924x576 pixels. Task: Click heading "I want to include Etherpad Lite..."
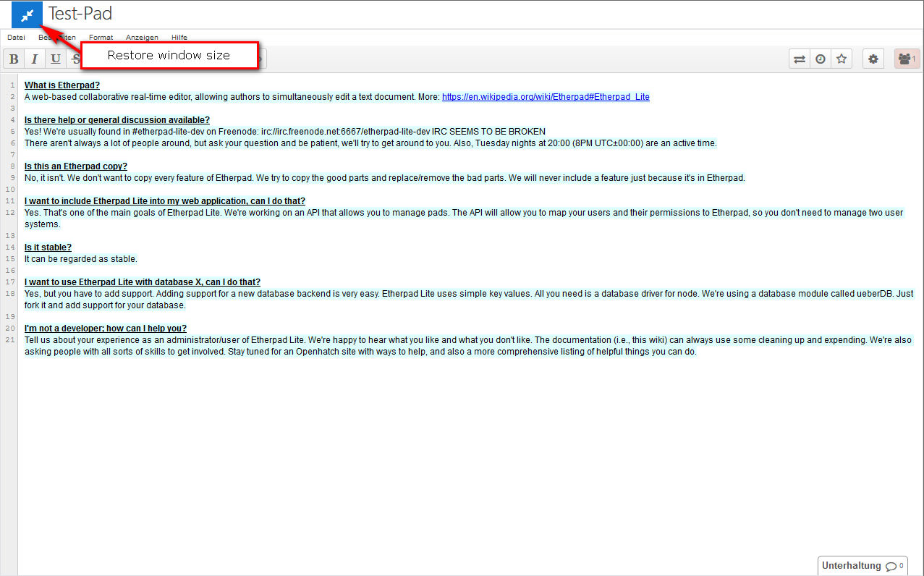(165, 201)
